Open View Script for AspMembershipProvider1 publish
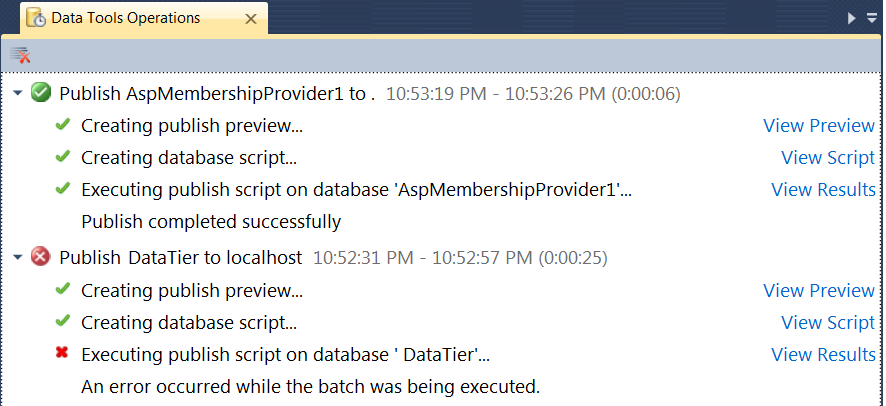 point(828,158)
